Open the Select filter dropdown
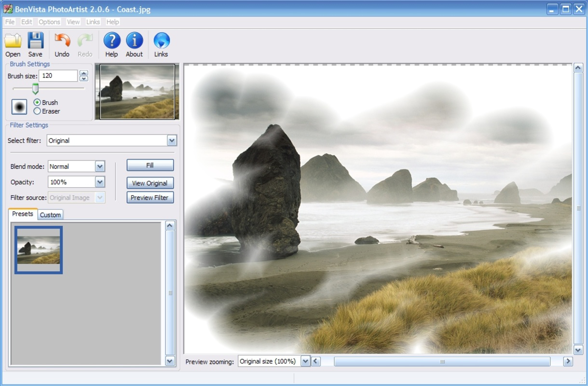This screenshot has height=386, width=588. point(172,140)
